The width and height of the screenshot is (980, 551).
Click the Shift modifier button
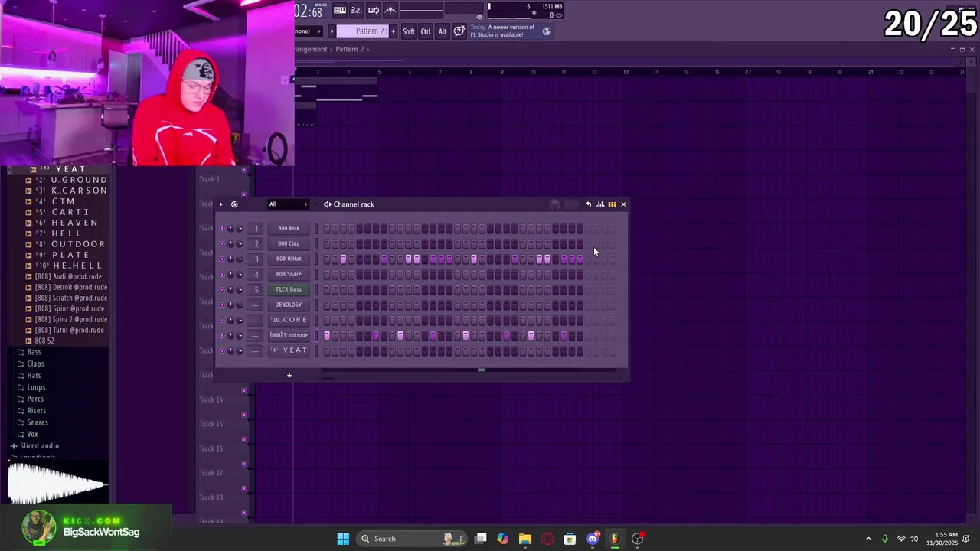(x=409, y=31)
